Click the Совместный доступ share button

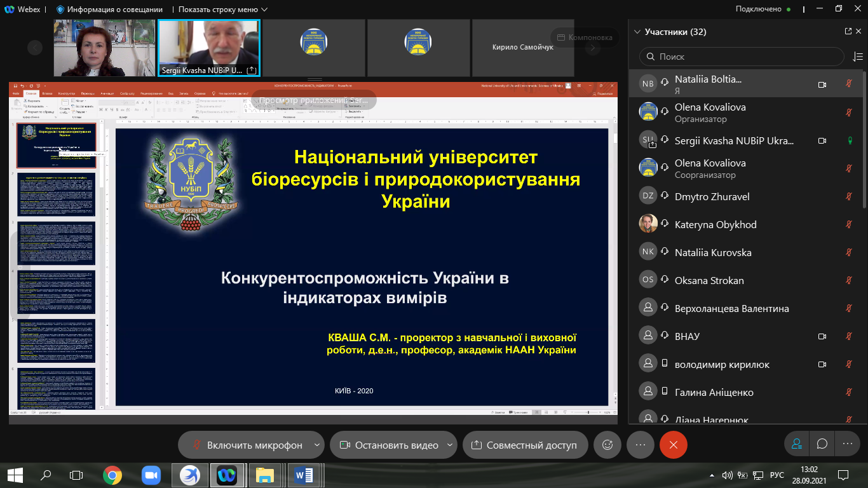[x=524, y=445]
